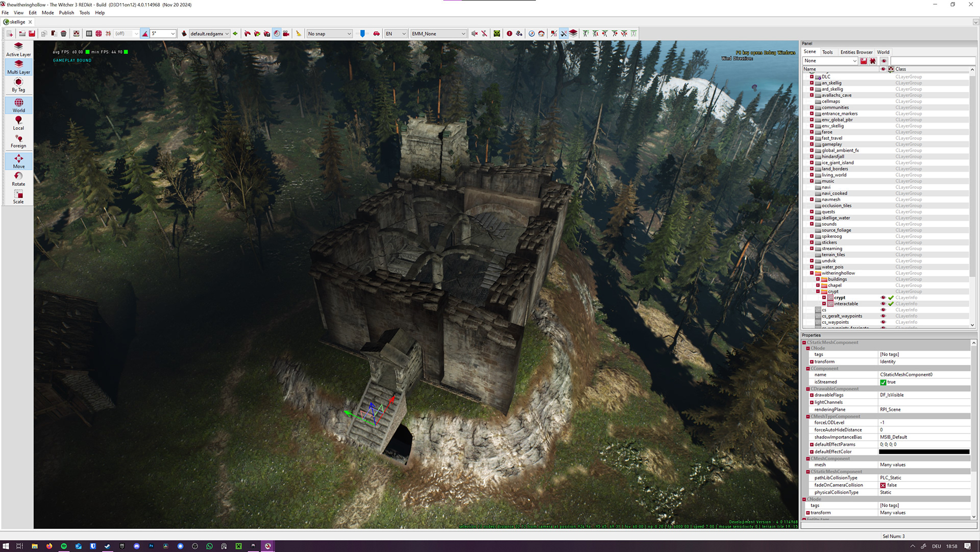
Task: Click the stacked layers toolbar icon
Action: (573, 34)
